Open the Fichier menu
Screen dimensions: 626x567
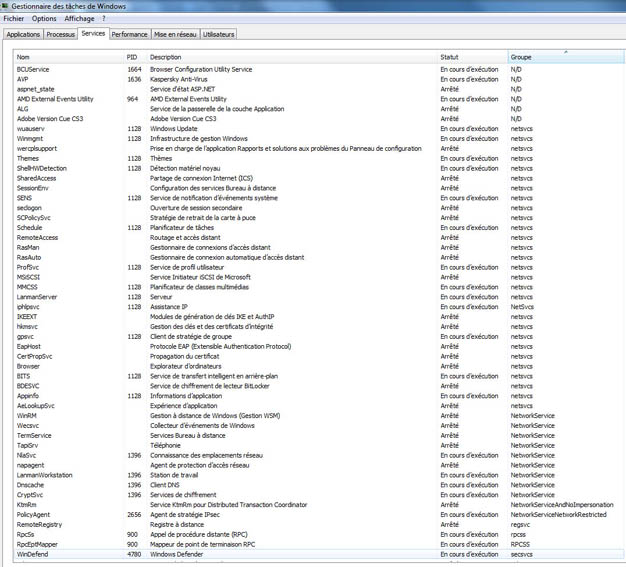point(14,18)
